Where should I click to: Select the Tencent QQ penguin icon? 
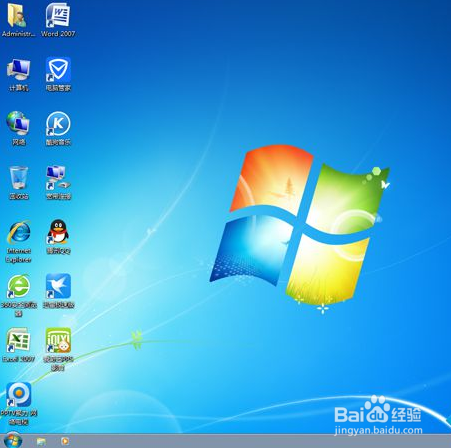(58, 232)
